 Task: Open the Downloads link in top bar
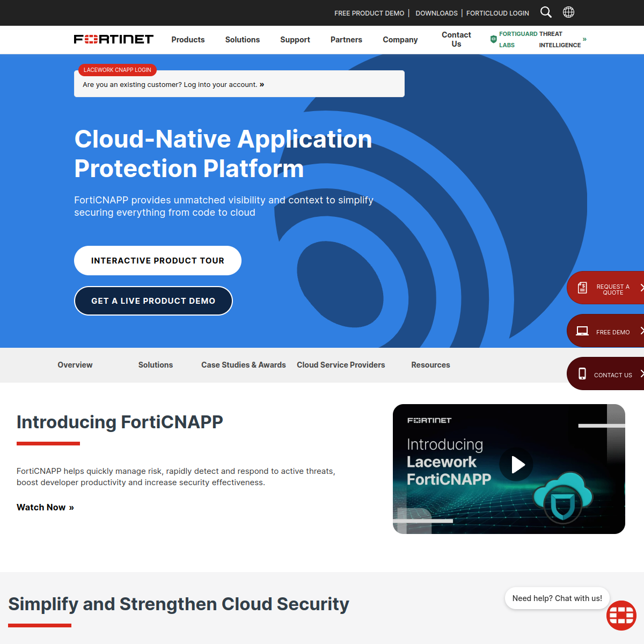[436, 13]
